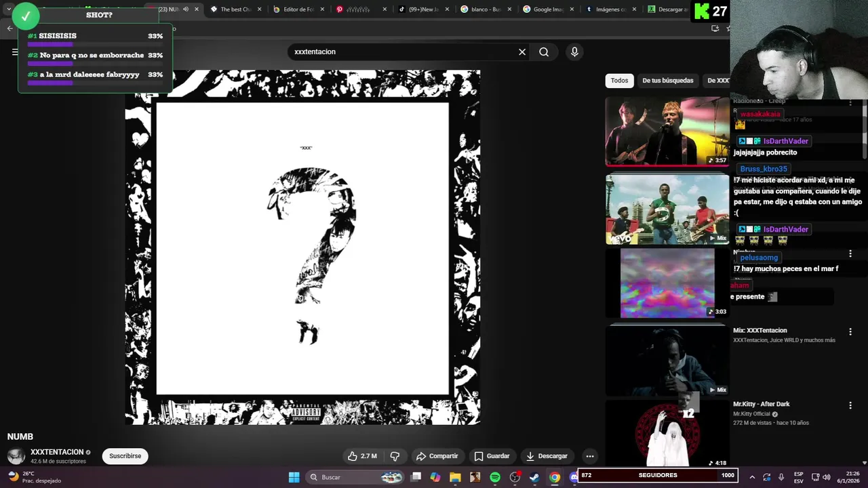This screenshot has height=488, width=868.
Task: Open ESP language switcher in tray
Action: point(799,477)
